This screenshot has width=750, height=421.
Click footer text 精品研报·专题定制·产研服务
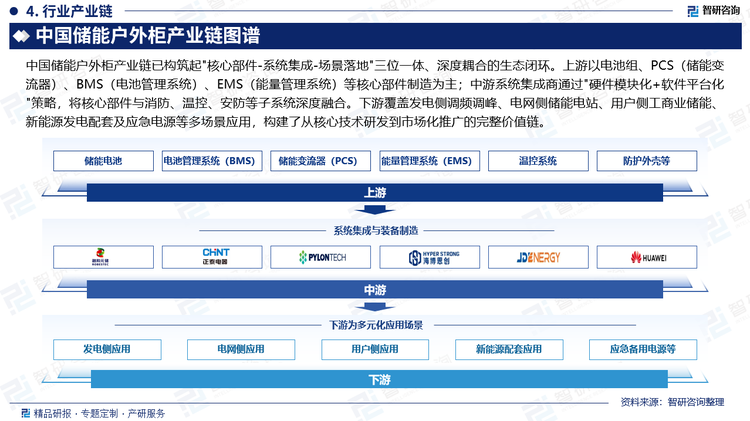point(99,413)
